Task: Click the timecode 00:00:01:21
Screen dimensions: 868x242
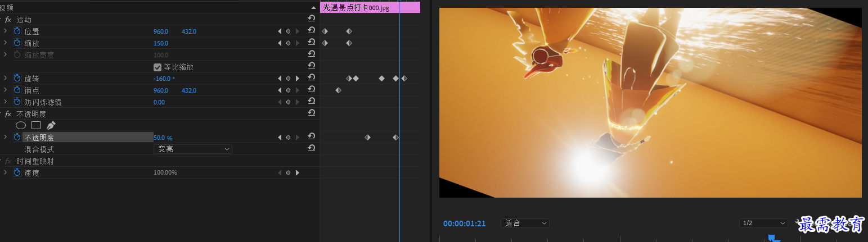Action: [464, 223]
